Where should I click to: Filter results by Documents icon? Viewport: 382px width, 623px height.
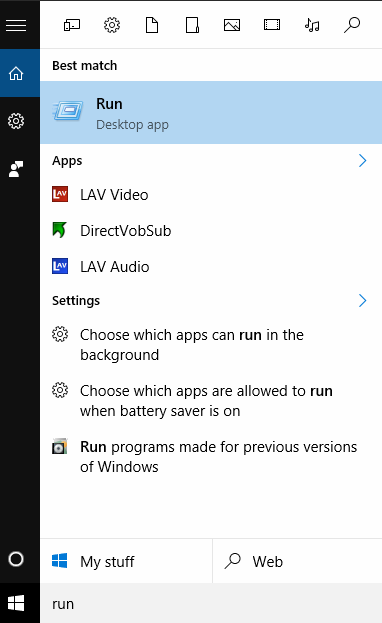coord(152,25)
